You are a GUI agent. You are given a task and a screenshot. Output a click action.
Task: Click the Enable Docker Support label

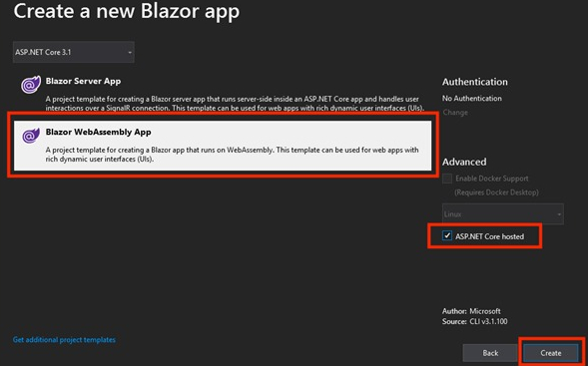point(492,179)
